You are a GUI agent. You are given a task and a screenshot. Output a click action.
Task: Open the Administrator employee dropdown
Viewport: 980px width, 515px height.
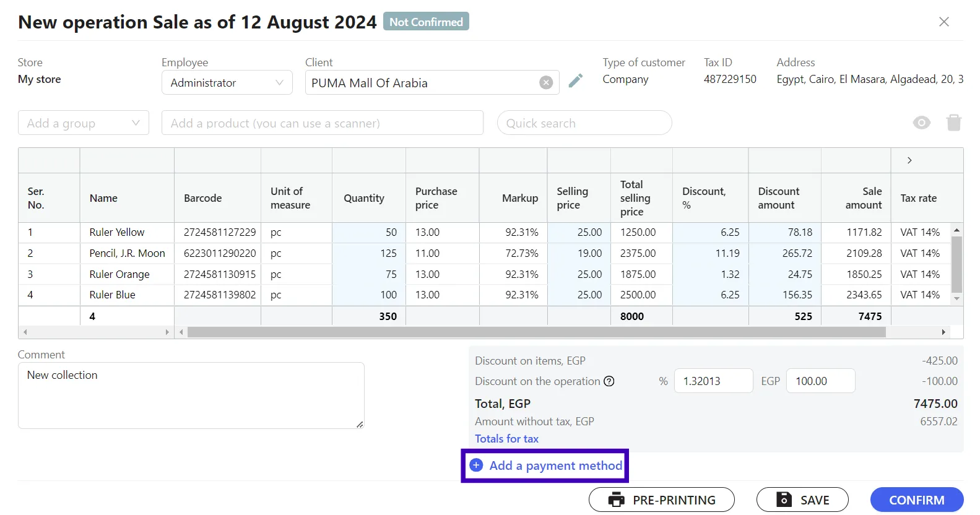pyautogui.click(x=227, y=82)
